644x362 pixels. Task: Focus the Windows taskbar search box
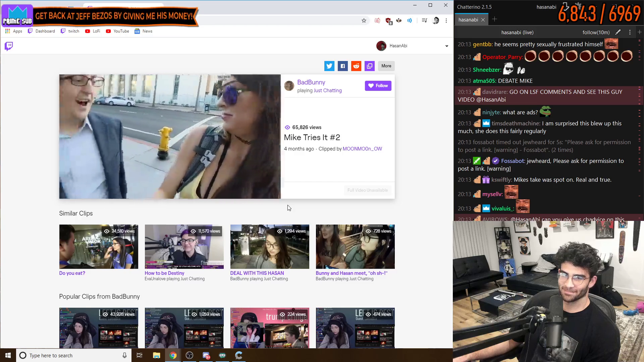pos(74,355)
